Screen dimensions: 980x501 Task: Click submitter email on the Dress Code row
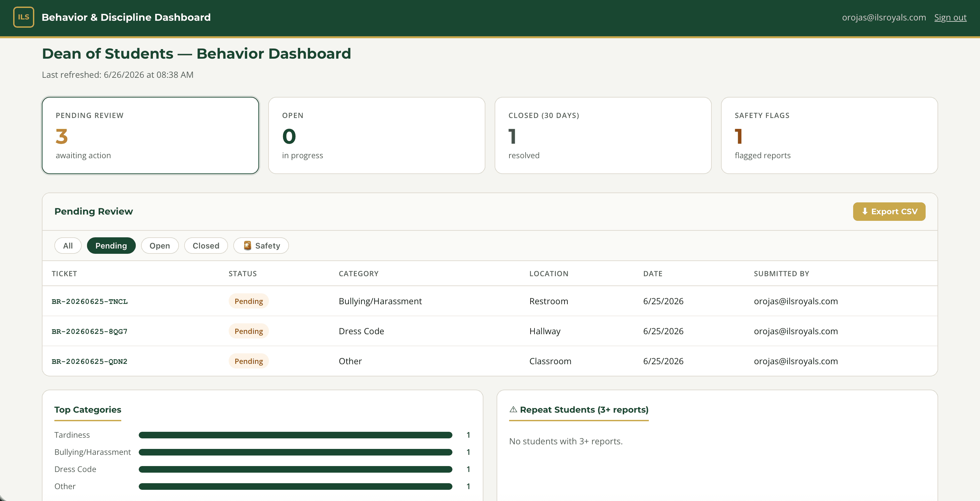tap(796, 331)
